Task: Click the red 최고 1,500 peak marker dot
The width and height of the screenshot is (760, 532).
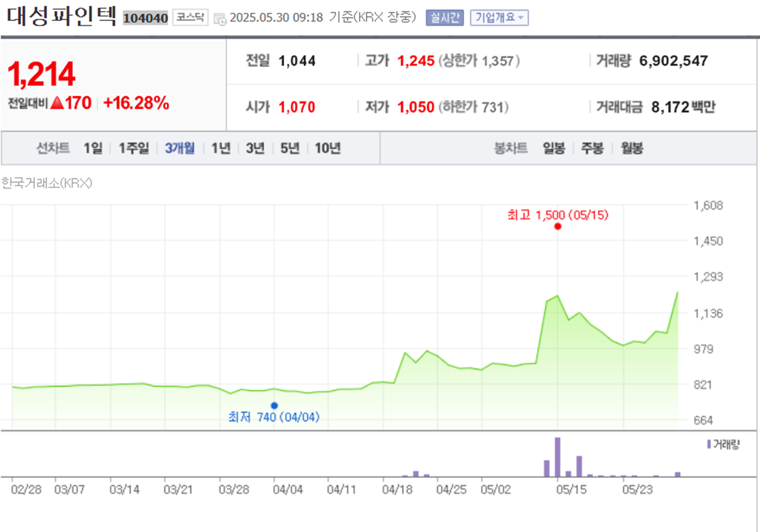Action: coord(558,226)
